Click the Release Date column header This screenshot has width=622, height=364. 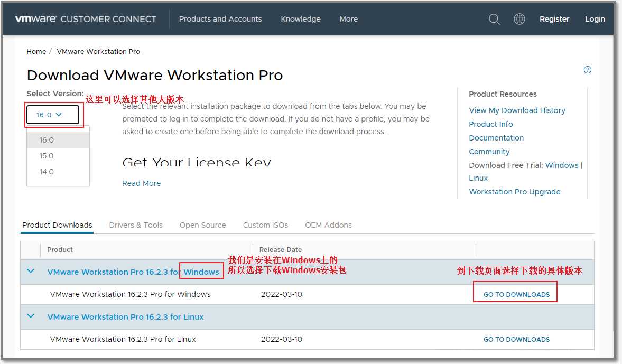[281, 249]
